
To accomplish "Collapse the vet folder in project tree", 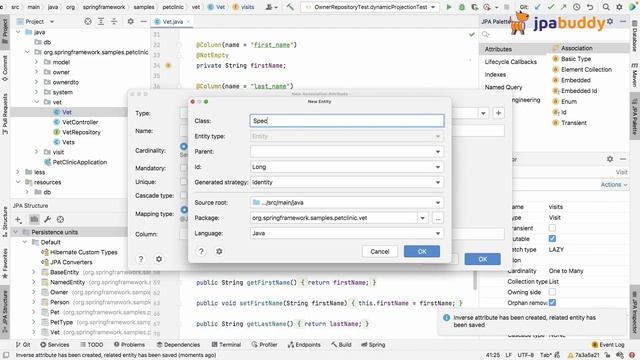I will [37, 102].
